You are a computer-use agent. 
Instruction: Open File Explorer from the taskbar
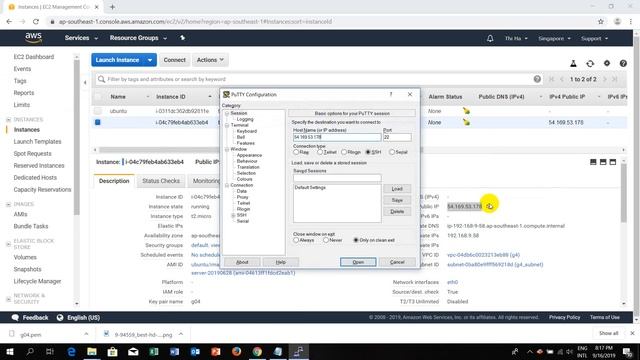coord(92,351)
